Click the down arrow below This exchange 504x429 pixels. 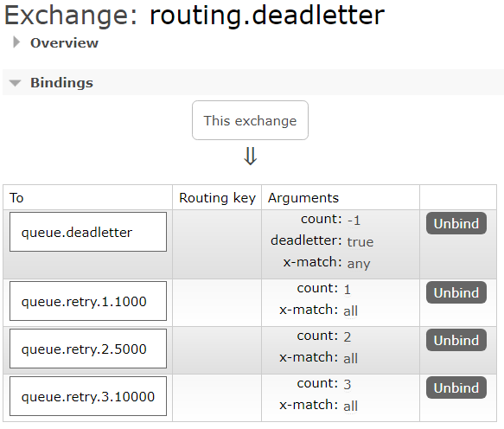pos(251,156)
